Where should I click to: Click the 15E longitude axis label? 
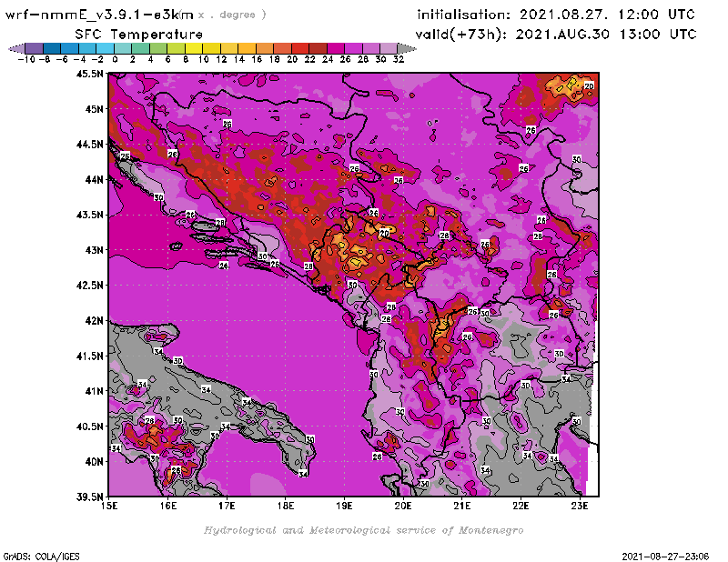109,506
